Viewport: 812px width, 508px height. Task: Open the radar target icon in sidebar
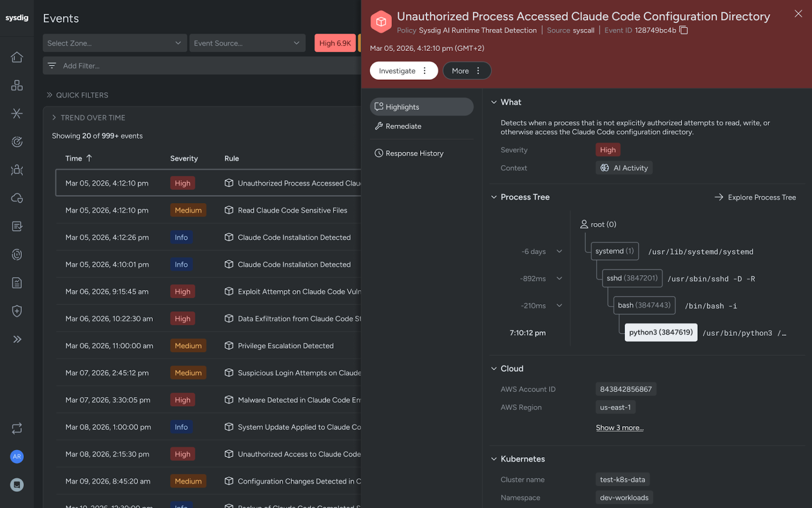17,142
